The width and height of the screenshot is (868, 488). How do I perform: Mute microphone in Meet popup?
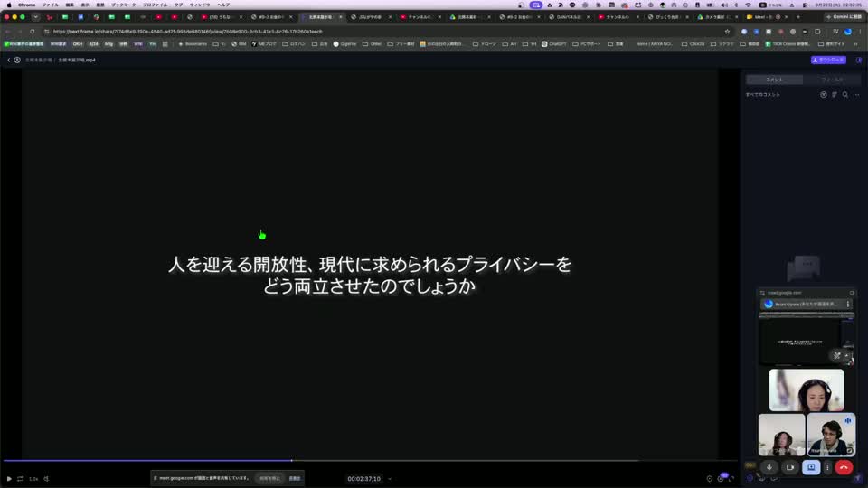click(x=769, y=467)
